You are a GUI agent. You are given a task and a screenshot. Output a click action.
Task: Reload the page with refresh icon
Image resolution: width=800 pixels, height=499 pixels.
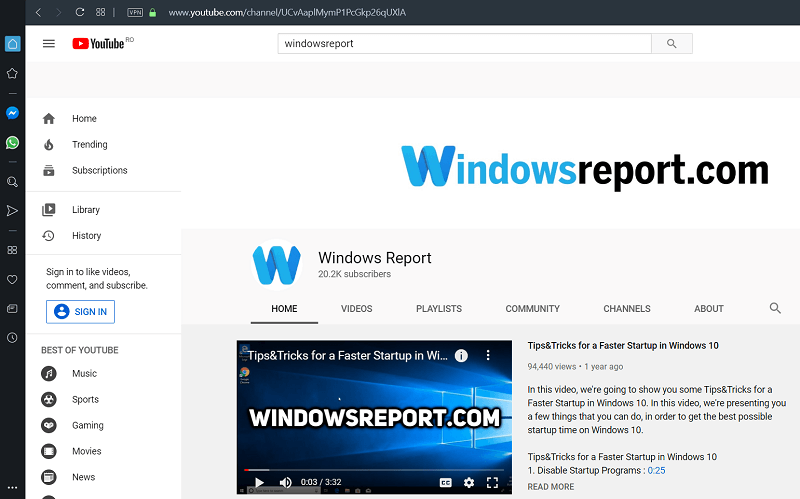(x=80, y=12)
